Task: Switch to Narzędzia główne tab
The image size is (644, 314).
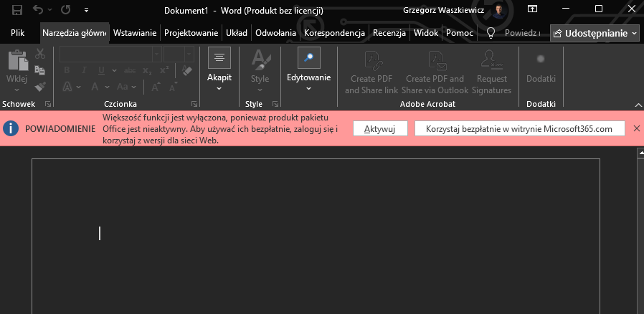Action: click(x=75, y=33)
